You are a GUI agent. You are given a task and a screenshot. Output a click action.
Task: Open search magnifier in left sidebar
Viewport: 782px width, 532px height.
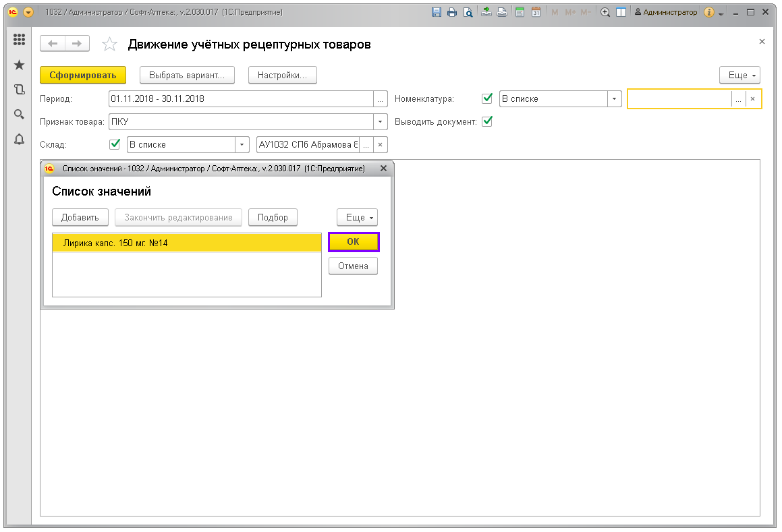pos(20,114)
